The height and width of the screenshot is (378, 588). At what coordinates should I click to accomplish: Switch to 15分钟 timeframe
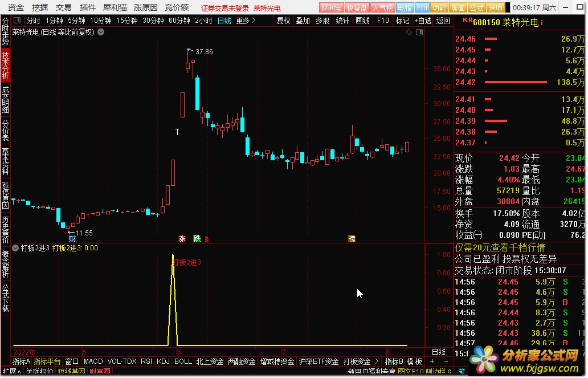(126, 21)
